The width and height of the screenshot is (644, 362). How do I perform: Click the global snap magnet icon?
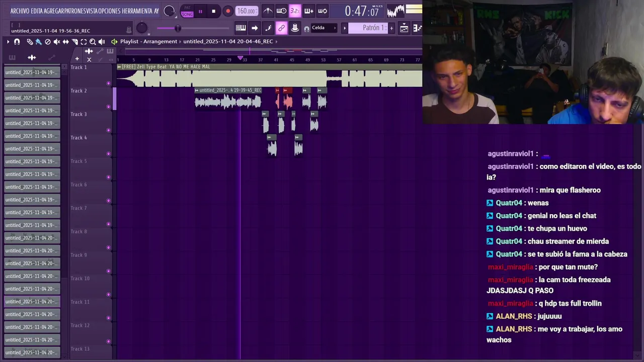pos(306,29)
